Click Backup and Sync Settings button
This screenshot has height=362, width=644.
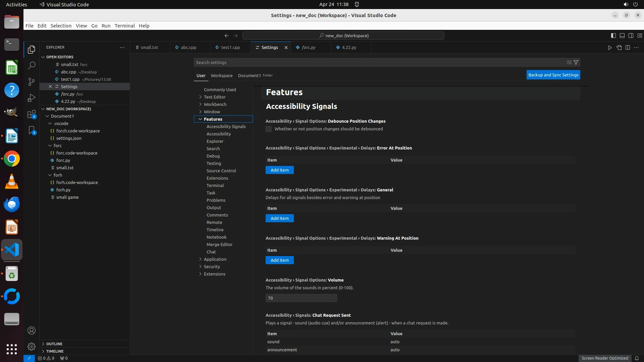[x=553, y=75]
